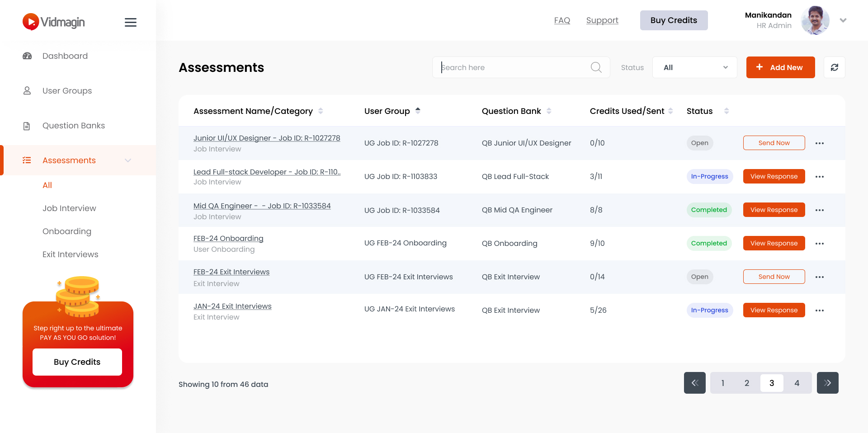Click the hamburger menu icon
The height and width of the screenshot is (433, 868).
pyautogui.click(x=130, y=22)
